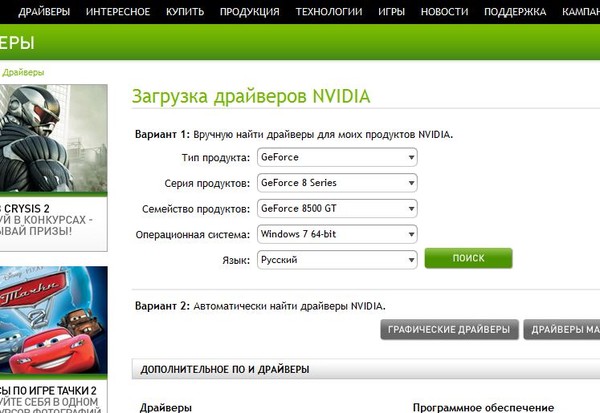Open the Тачки 2 Cars promo image

(x=54, y=320)
